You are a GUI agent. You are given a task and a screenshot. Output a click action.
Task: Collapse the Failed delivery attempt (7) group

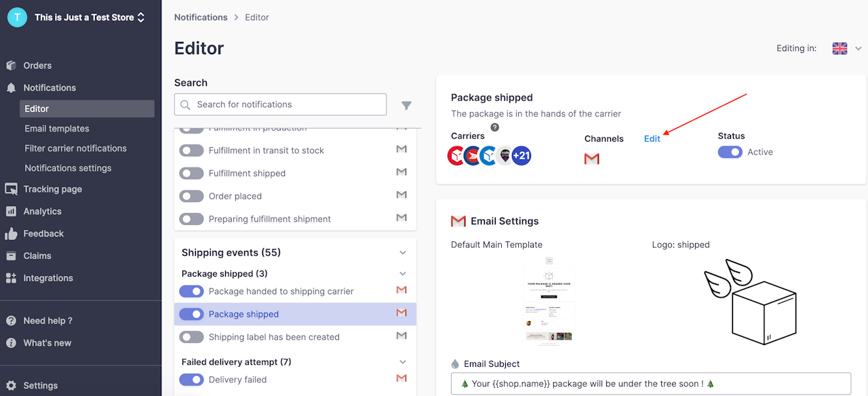pos(403,362)
